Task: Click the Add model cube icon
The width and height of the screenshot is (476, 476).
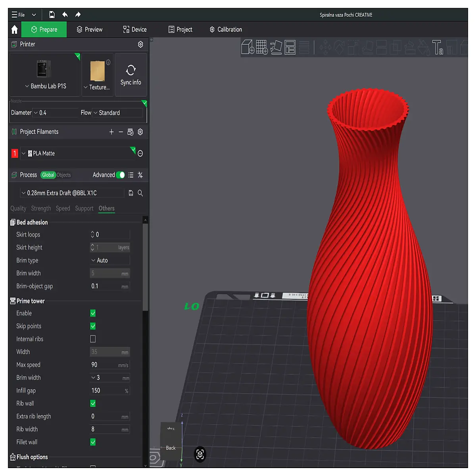Action: pyautogui.click(x=248, y=47)
